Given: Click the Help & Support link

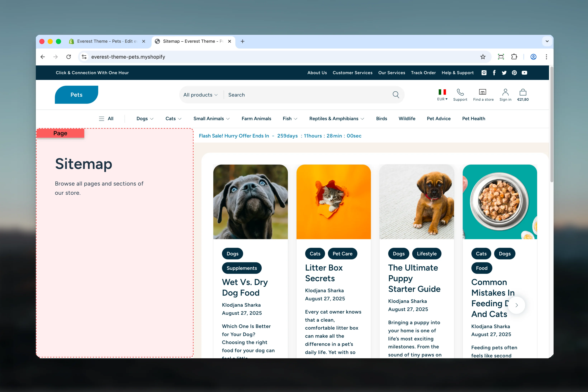Looking at the screenshot, I should pos(457,73).
